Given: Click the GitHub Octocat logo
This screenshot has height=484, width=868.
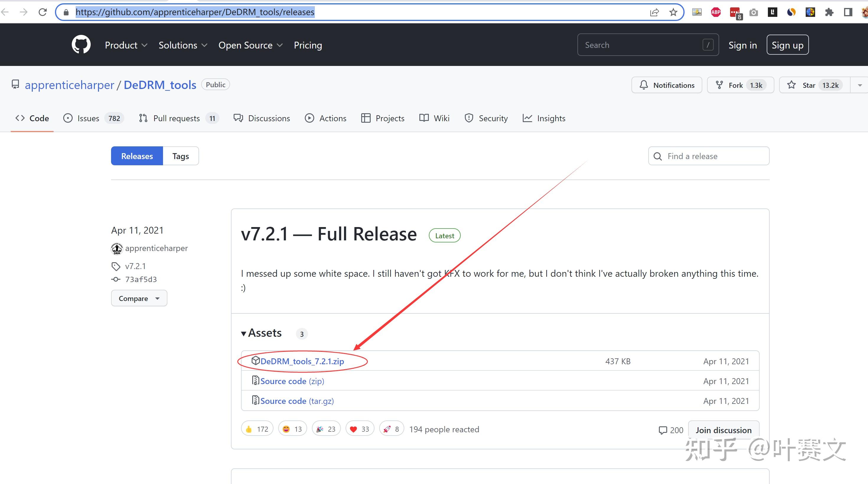Looking at the screenshot, I should pyautogui.click(x=81, y=45).
